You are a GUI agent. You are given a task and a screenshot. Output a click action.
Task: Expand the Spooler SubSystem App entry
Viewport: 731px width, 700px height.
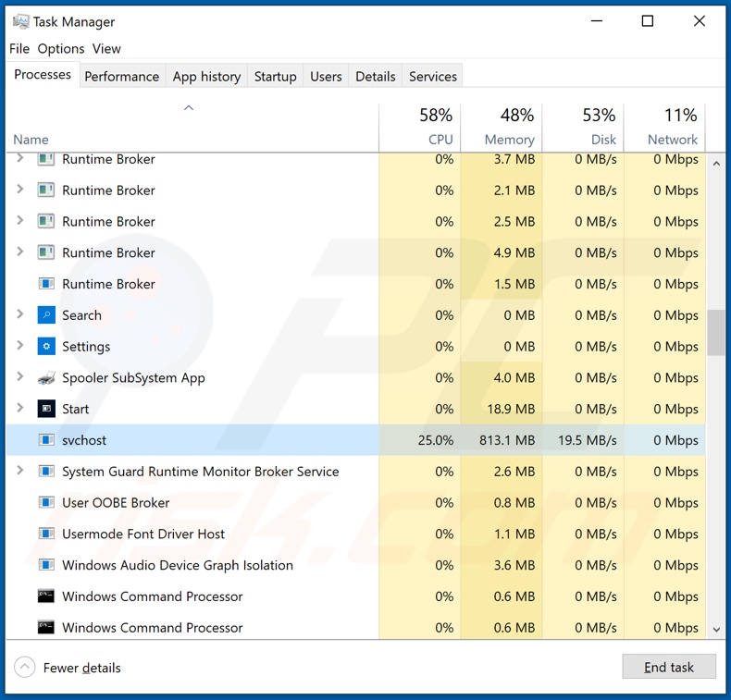[x=20, y=377]
